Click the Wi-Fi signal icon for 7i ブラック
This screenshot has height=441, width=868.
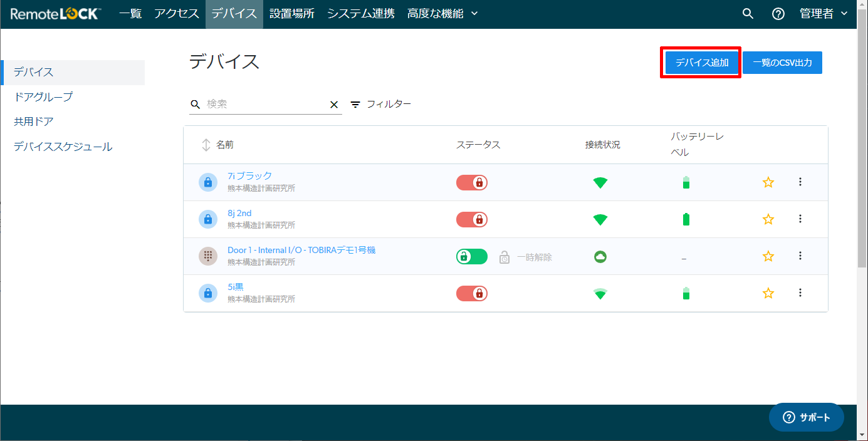click(x=600, y=183)
